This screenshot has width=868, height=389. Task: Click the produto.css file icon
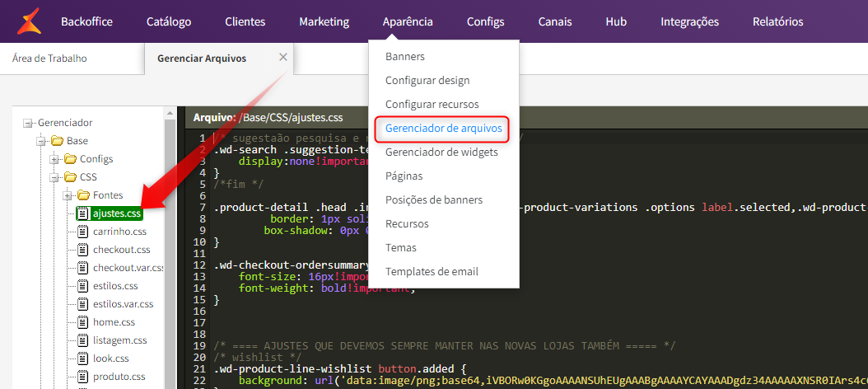click(83, 377)
